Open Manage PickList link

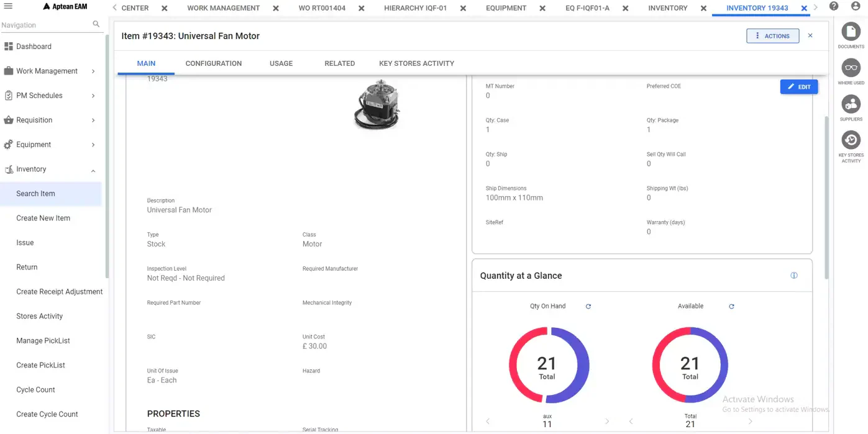click(x=43, y=341)
